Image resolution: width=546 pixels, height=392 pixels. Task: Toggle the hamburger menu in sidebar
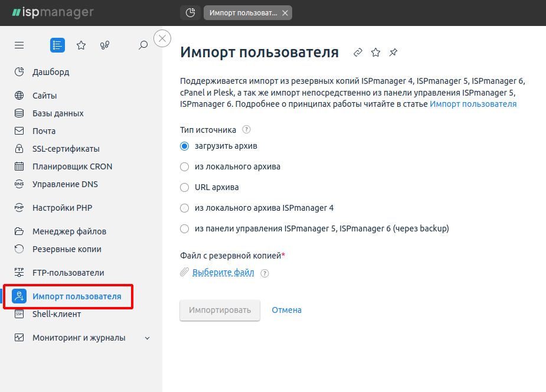pos(19,45)
